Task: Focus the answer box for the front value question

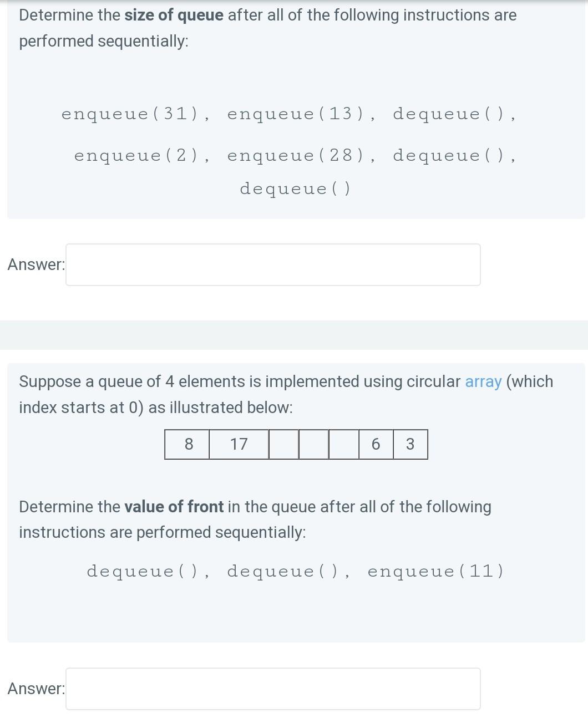Action: coord(273,689)
